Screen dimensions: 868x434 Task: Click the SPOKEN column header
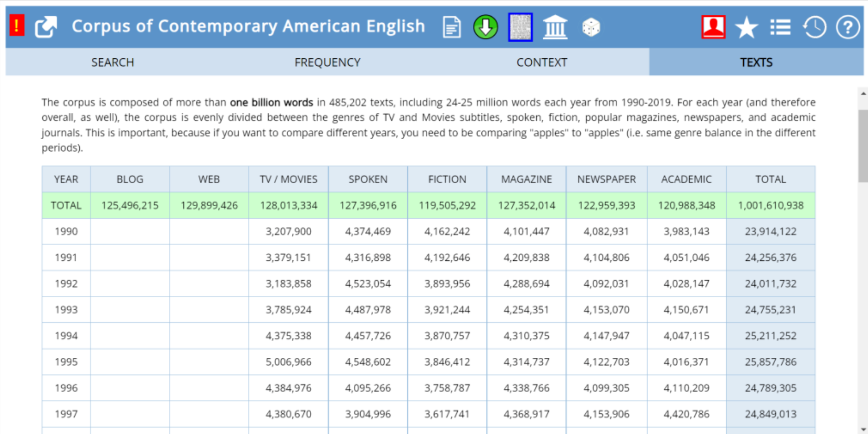(x=368, y=179)
